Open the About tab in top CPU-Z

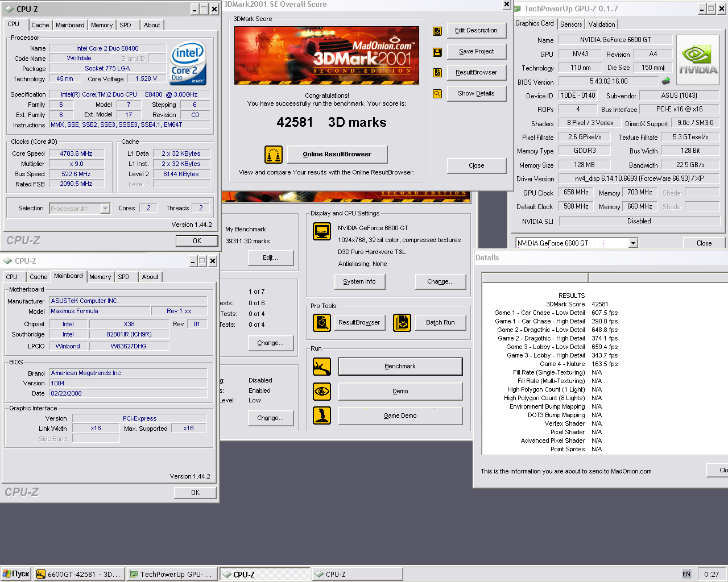(x=151, y=25)
